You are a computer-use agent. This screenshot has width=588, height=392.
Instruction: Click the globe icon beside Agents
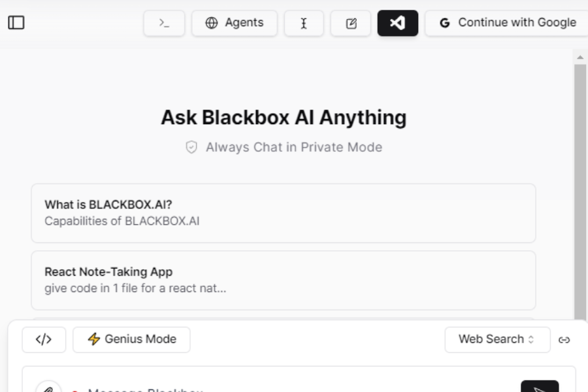[210, 22]
